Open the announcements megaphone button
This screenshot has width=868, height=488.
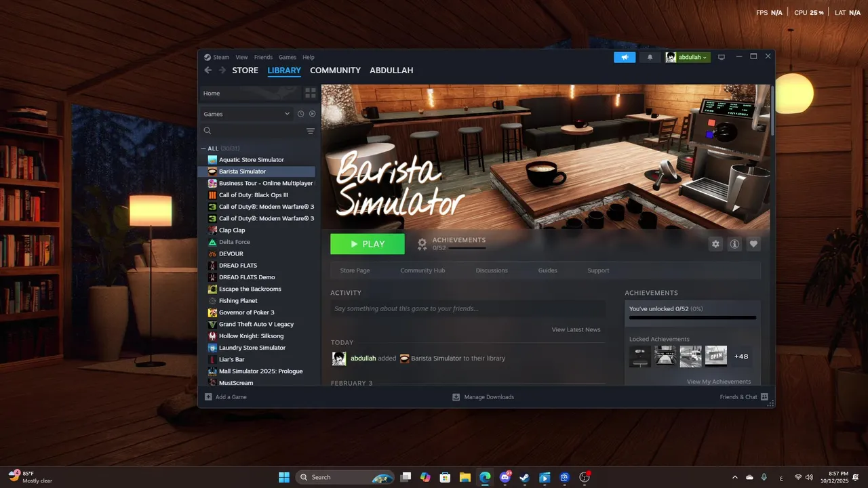point(625,57)
